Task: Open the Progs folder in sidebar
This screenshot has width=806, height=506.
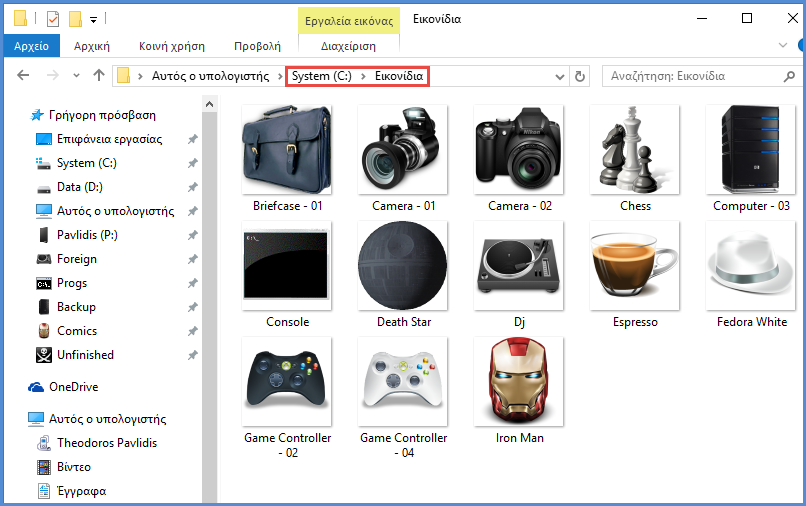Action: pyautogui.click(x=72, y=283)
